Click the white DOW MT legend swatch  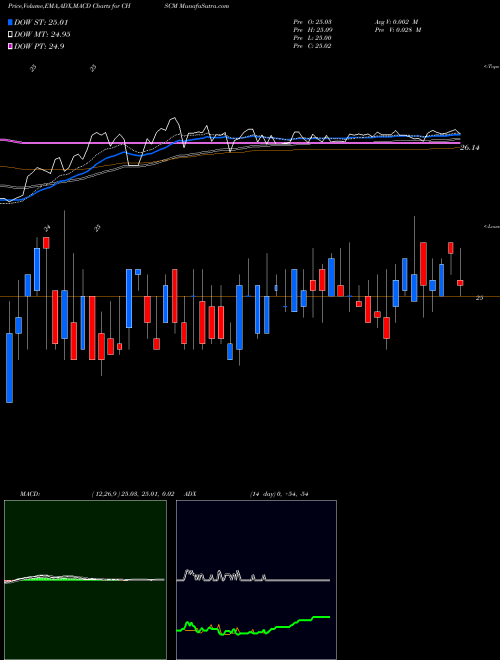(x=10, y=35)
